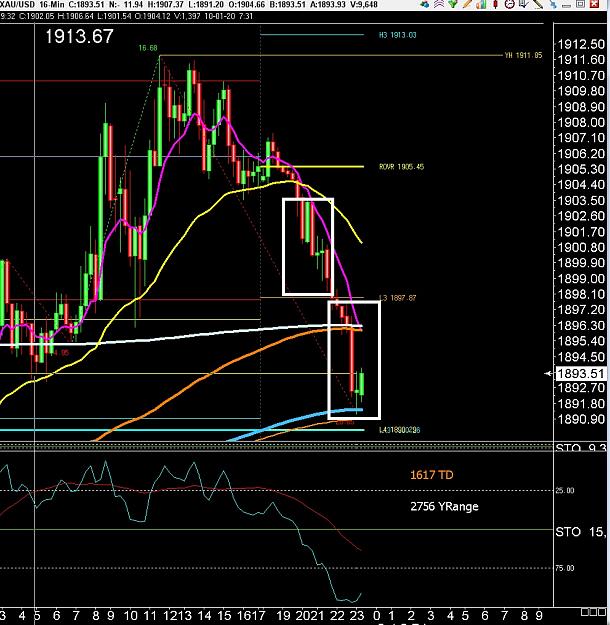Click the green checkmark toolbar icon
610x625 pixels.
453,4
